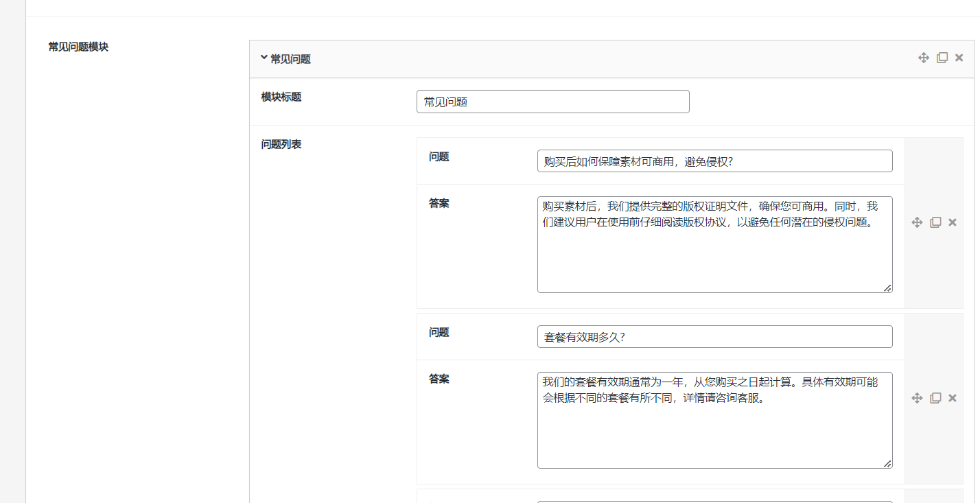Click move handle of the 购买后如何保障素材 question row
The width and height of the screenshot is (980, 503).
click(917, 222)
